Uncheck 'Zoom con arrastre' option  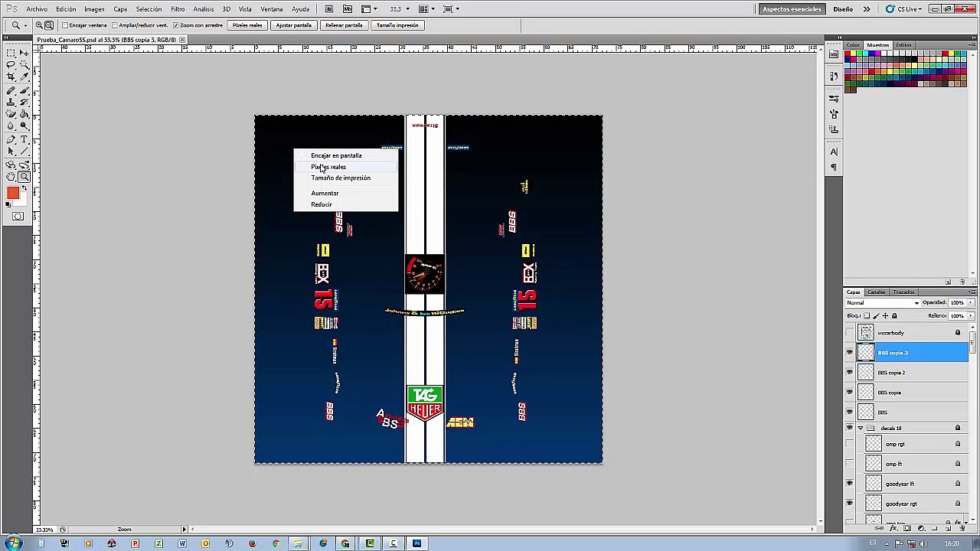(175, 25)
